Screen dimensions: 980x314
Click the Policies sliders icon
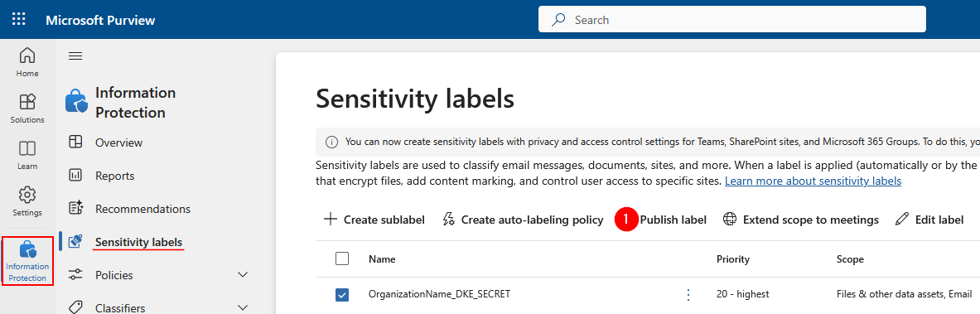coord(75,274)
